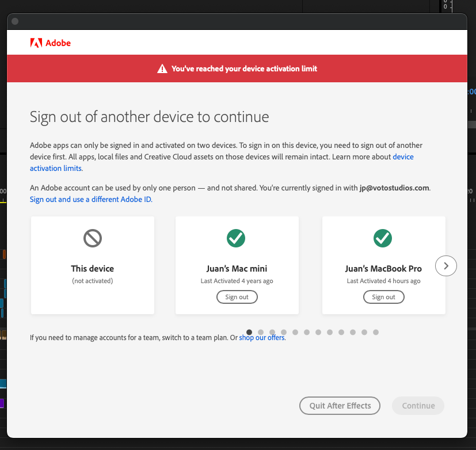Click green checkmark on Juan's MacBook Pro card
The image size is (476, 450).
point(383,238)
